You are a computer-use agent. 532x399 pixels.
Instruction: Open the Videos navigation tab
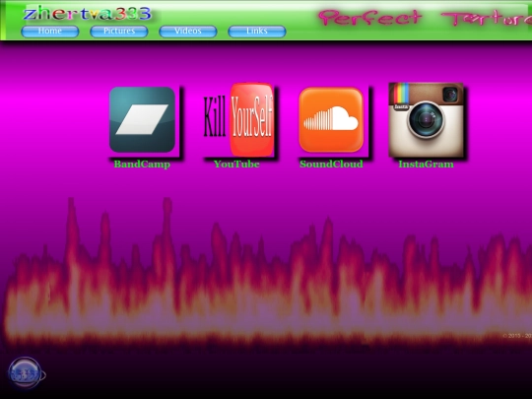[188, 32]
